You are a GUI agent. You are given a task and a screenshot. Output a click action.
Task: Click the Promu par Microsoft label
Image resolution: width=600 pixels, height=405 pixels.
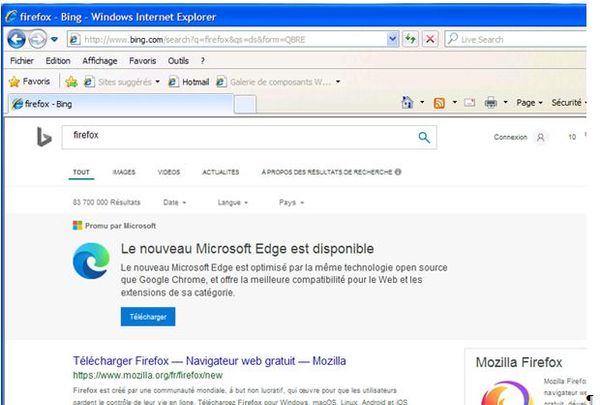[120, 226]
